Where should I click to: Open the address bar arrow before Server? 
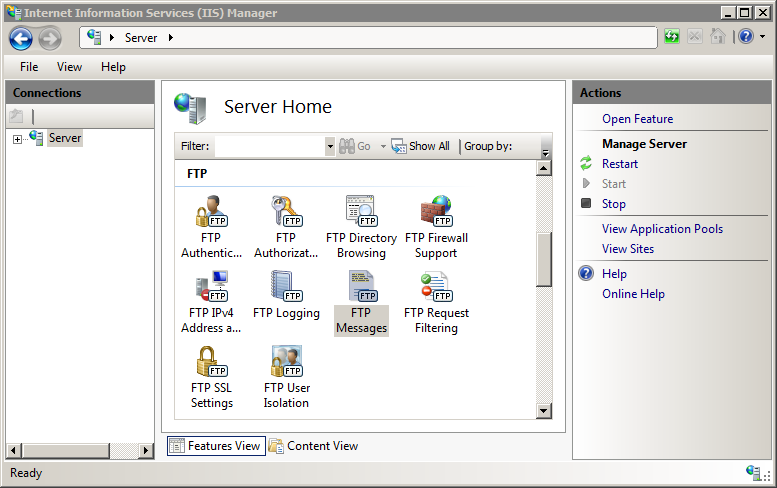112,37
